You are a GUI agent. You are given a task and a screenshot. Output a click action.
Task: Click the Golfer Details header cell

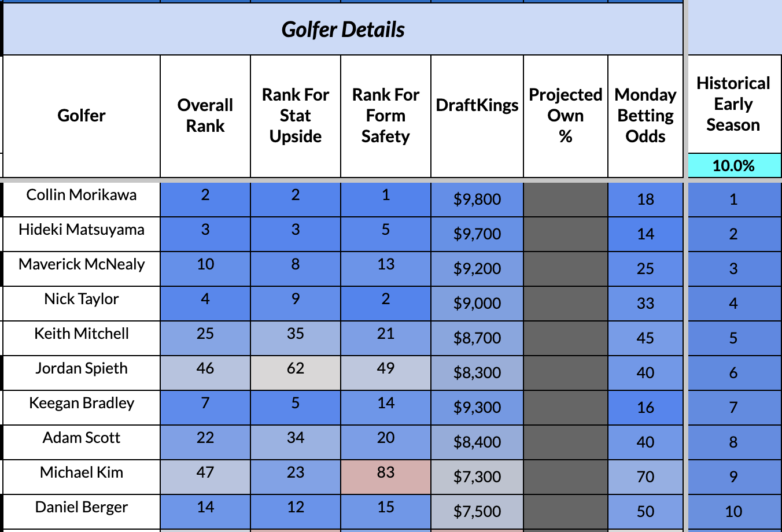pos(343,29)
